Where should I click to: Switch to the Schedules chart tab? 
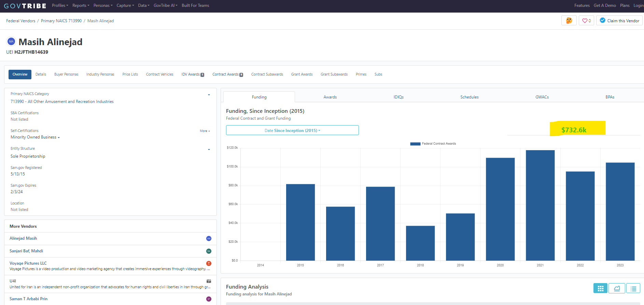(x=470, y=97)
